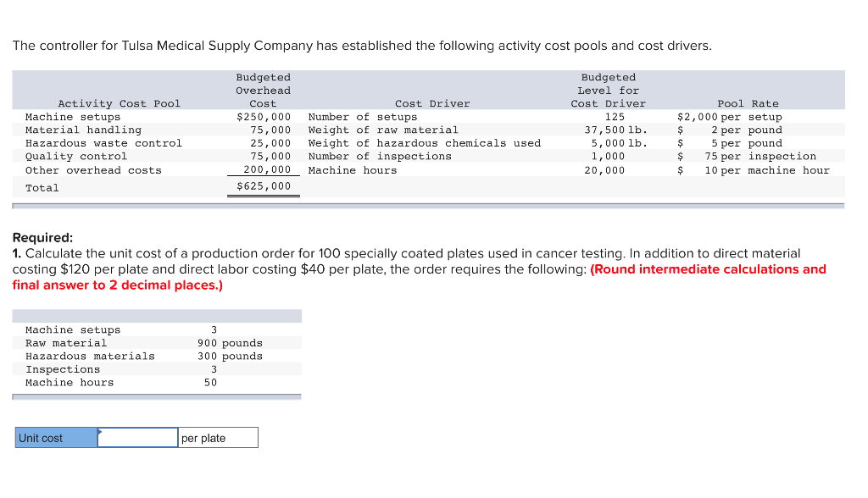Click the "900 pounds" raw material value
The height and width of the screenshot is (498, 868).
pyautogui.click(x=230, y=343)
